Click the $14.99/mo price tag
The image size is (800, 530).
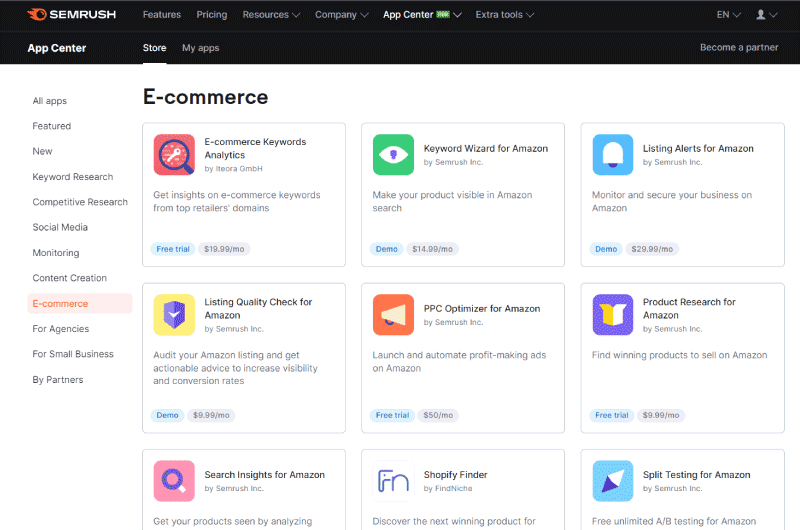click(x=432, y=249)
